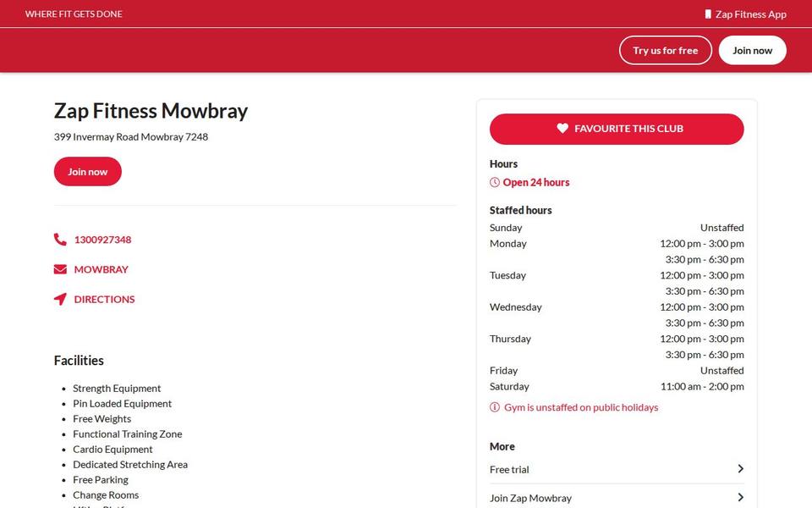Click Pin Loaded Equipment list item
812x508 pixels.
(122, 403)
